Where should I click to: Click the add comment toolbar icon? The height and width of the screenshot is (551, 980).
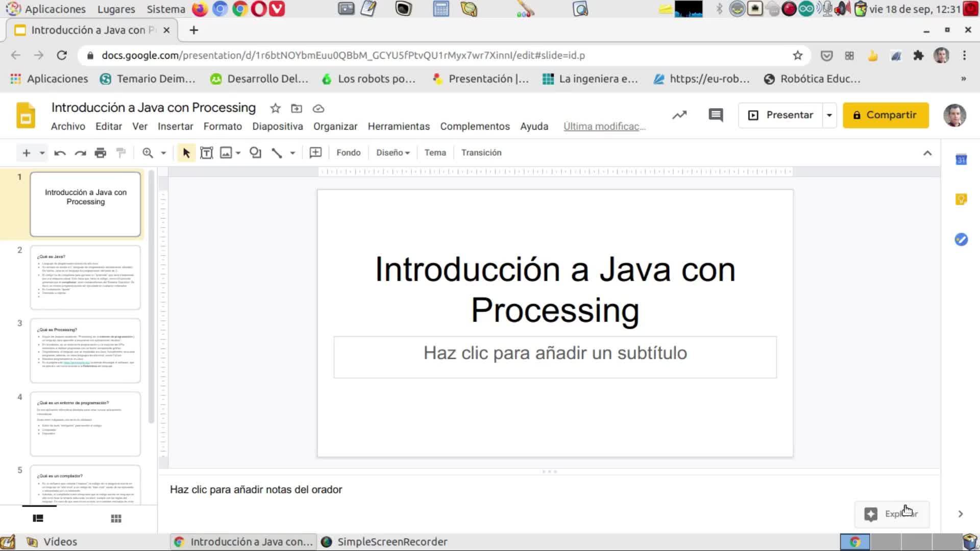[x=315, y=153]
